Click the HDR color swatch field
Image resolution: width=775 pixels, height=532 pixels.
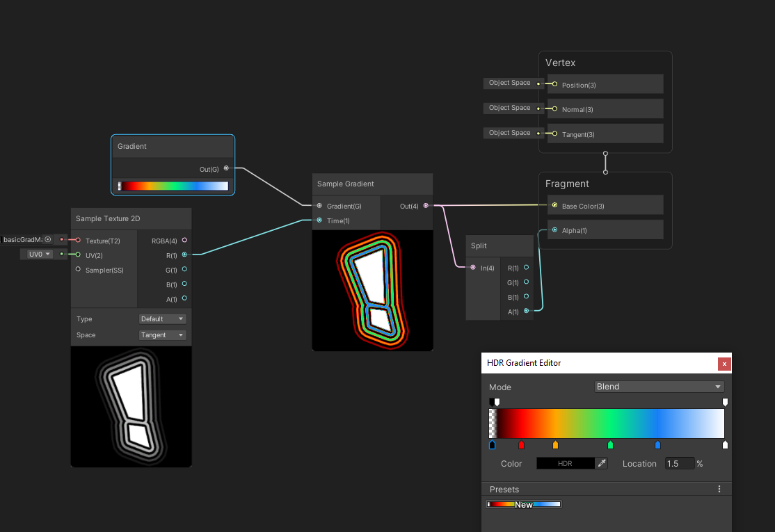click(565, 463)
